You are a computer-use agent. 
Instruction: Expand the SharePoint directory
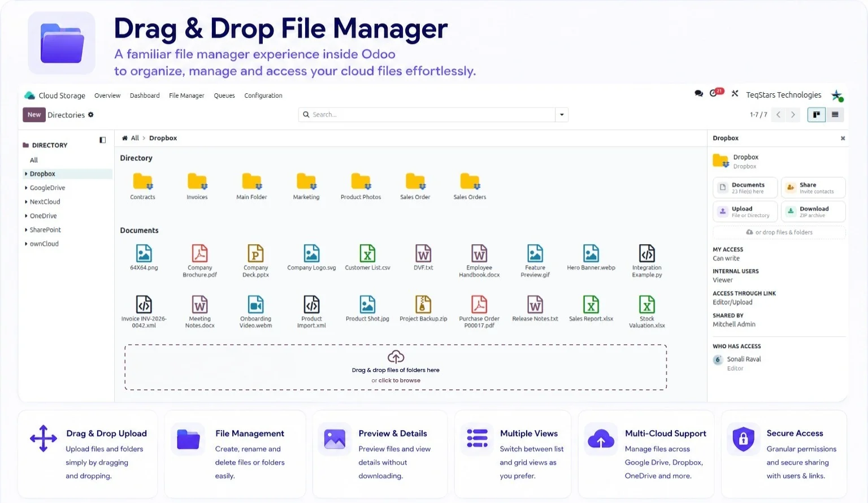(x=26, y=230)
